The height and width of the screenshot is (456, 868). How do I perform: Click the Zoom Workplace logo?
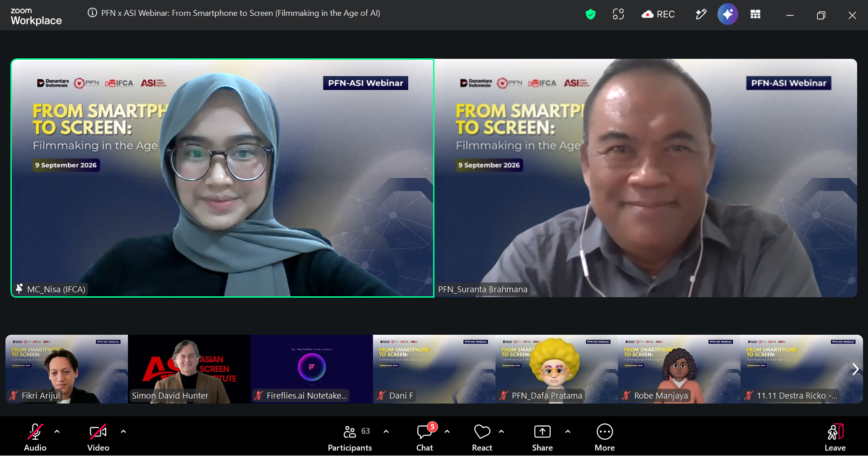click(x=36, y=16)
